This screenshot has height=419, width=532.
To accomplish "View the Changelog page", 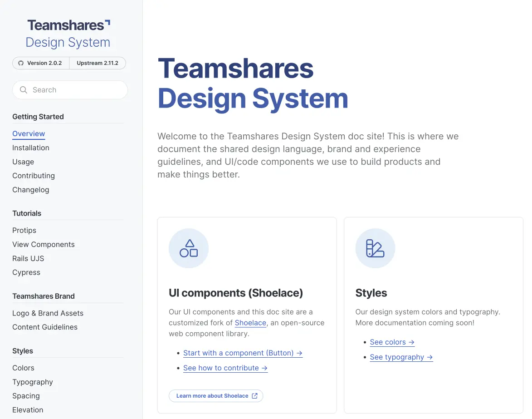I will click(x=31, y=190).
